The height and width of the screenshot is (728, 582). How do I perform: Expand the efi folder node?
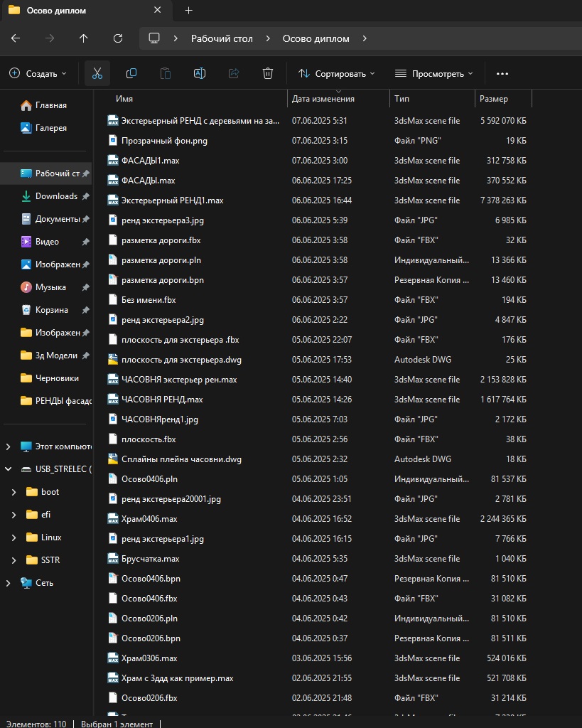point(14,515)
